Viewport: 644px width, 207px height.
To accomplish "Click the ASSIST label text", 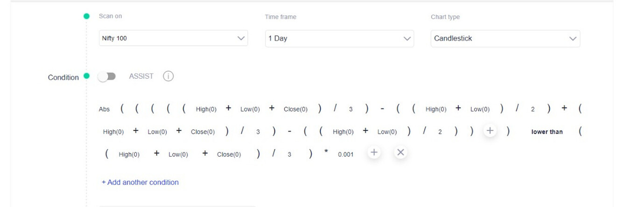I will pyautogui.click(x=141, y=76).
